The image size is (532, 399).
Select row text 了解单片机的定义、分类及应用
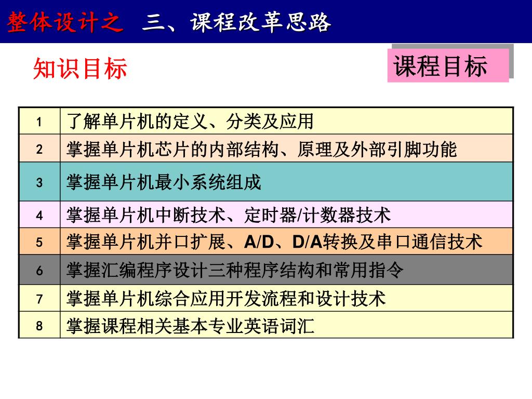point(190,121)
